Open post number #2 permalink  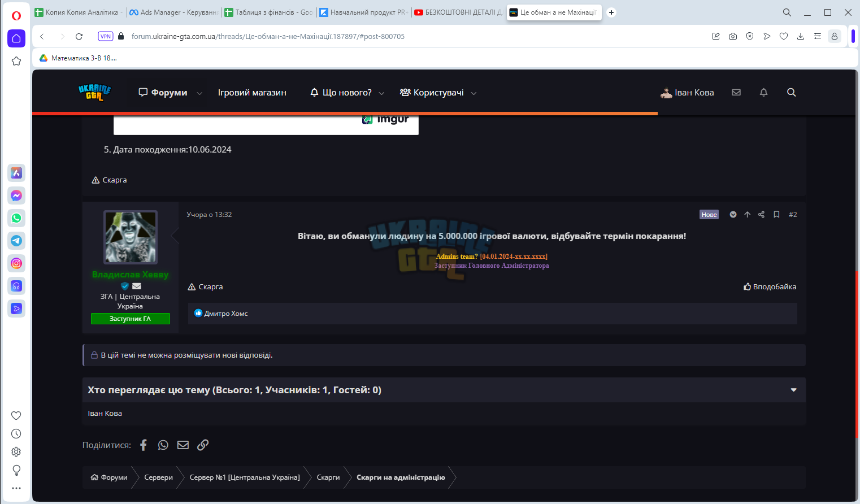coord(793,215)
